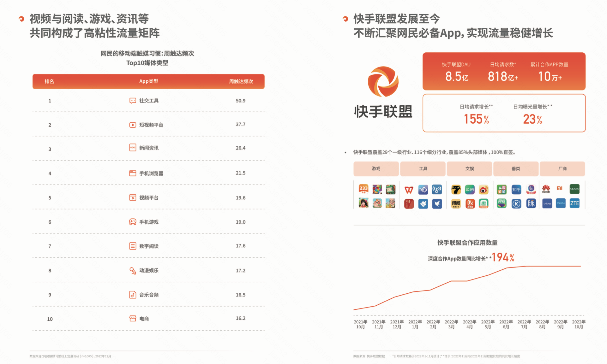This screenshot has height=364, width=607.
Task: Click the gamepad icon beside 手机游戏
Action: point(133,222)
